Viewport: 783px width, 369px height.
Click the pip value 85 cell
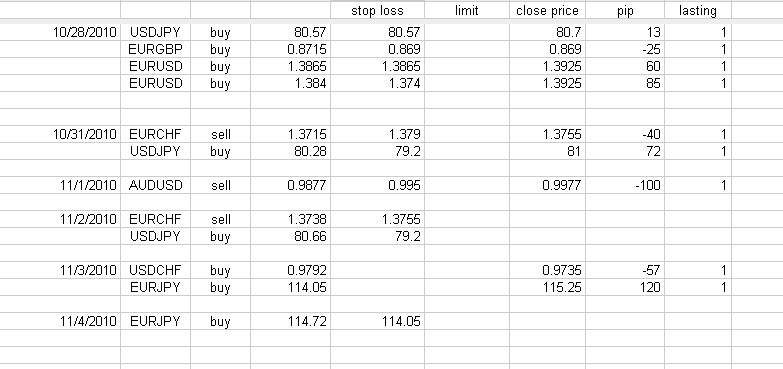click(x=625, y=83)
